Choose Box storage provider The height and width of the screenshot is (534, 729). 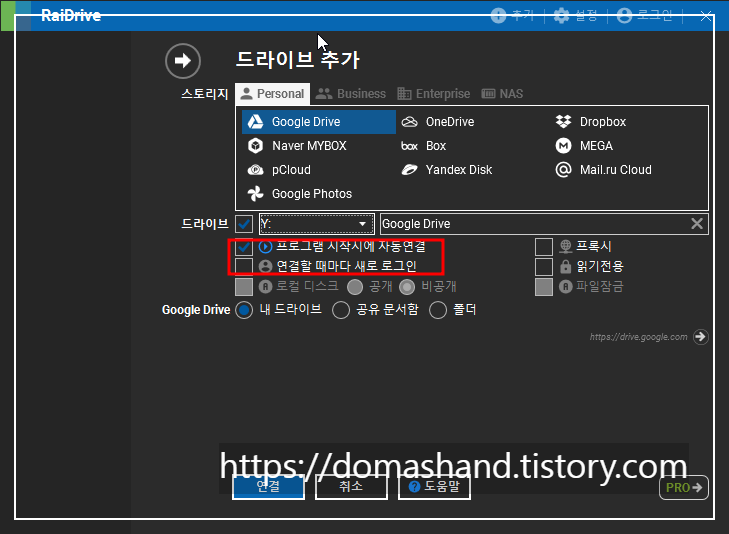pos(424,146)
